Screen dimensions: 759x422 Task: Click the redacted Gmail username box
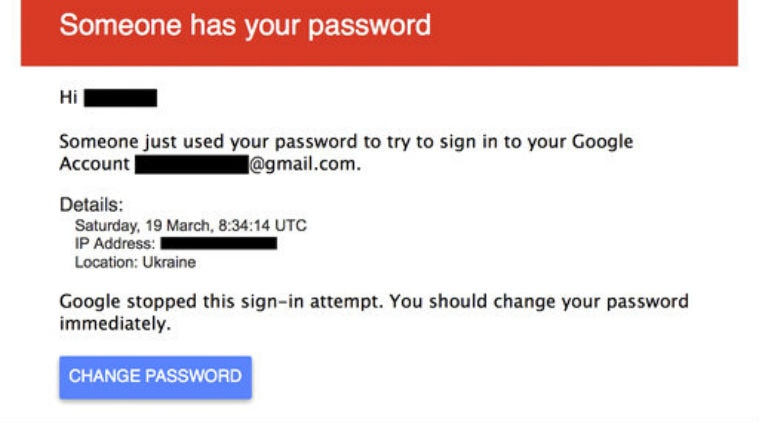[x=191, y=164]
